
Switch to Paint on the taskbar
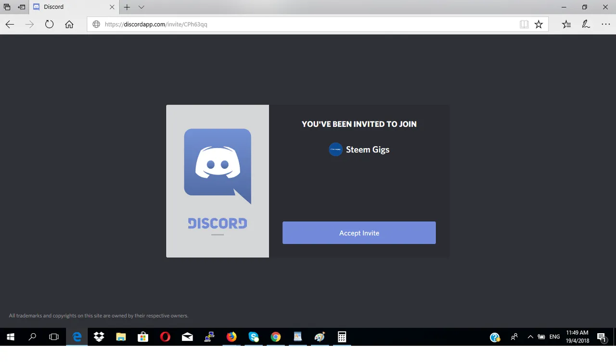click(x=320, y=337)
